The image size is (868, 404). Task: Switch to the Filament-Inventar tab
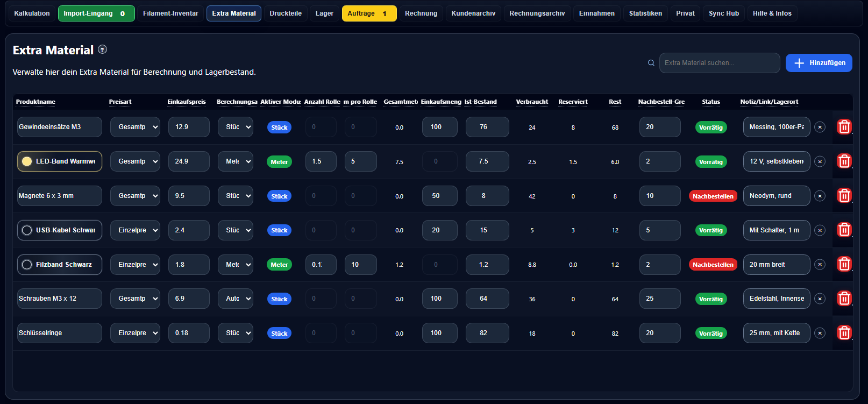click(x=170, y=13)
